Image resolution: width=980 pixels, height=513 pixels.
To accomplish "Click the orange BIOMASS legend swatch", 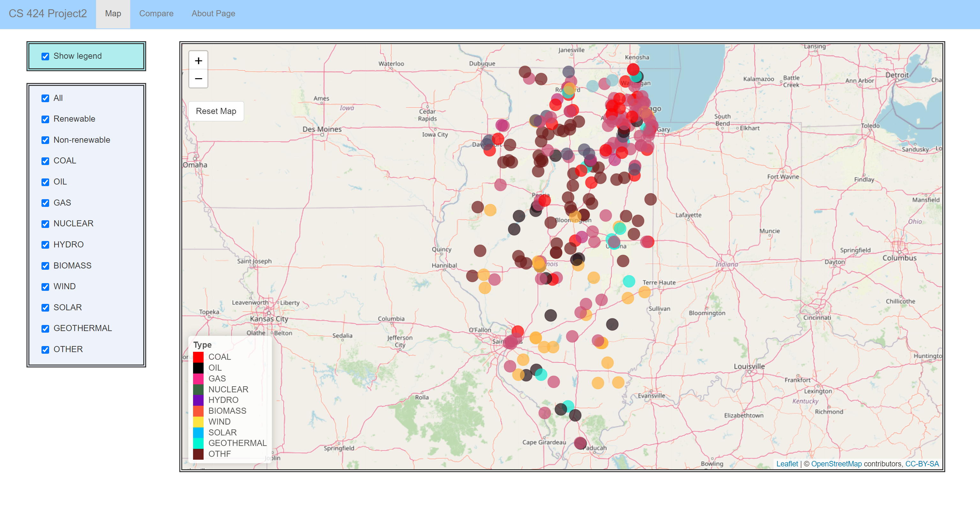I will coord(198,411).
